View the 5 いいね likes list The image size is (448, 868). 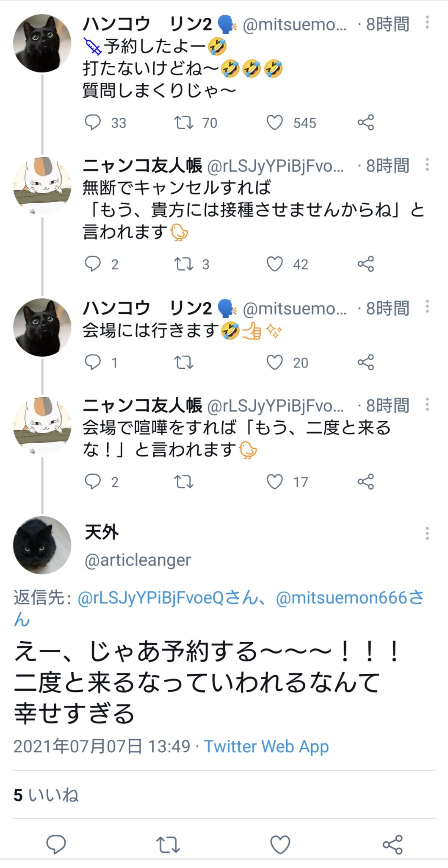46,795
